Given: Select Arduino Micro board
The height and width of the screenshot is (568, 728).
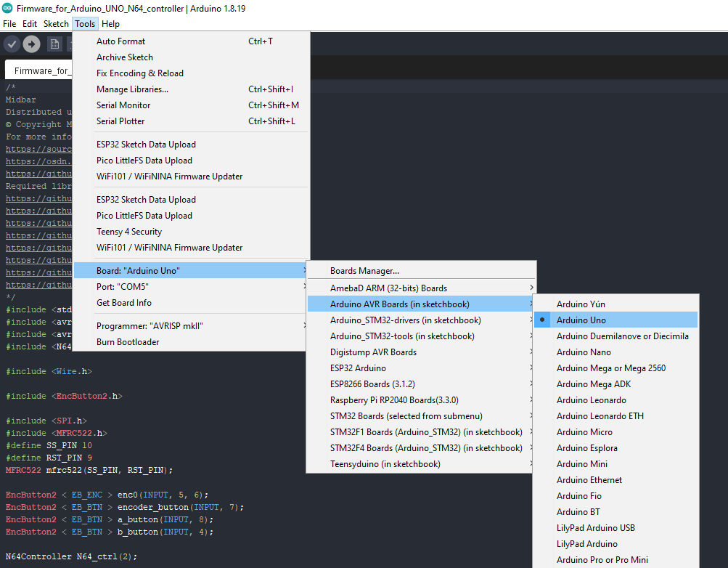Looking at the screenshot, I should click(615, 432).
